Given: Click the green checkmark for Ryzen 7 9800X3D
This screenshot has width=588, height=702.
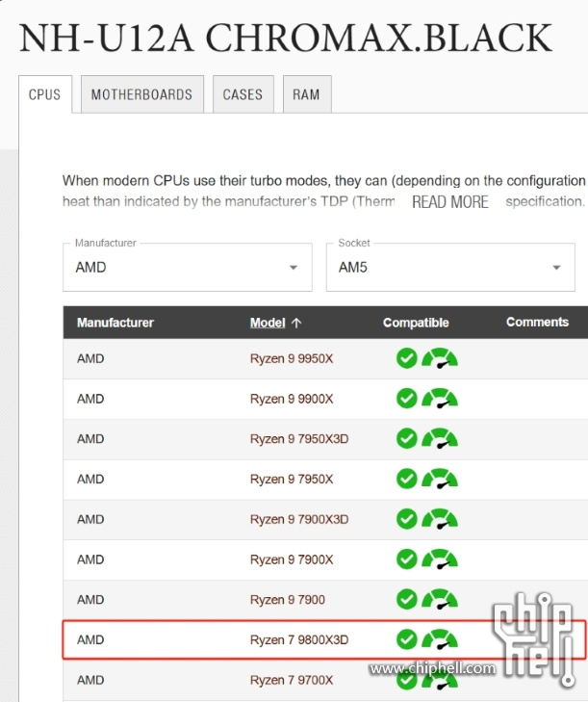Looking at the screenshot, I should coord(407,639).
